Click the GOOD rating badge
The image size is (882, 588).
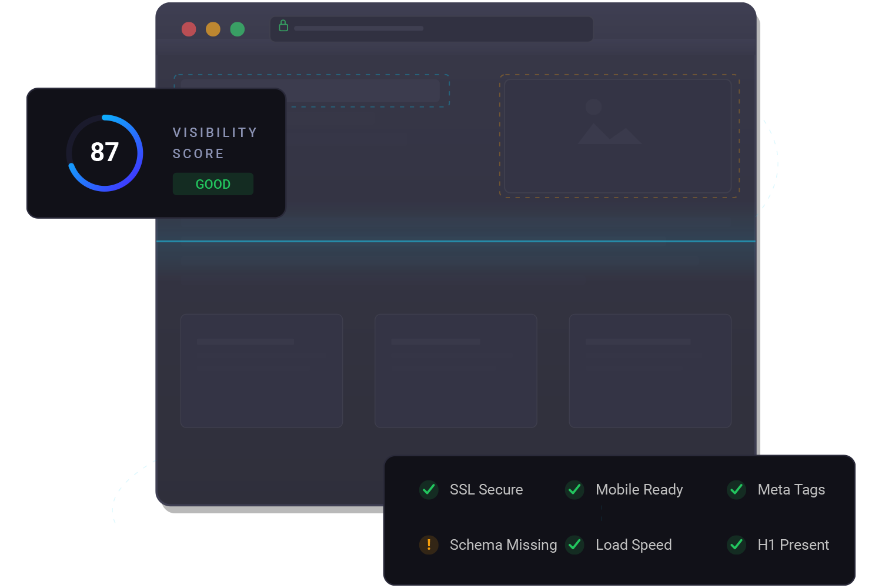(x=213, y=184)
